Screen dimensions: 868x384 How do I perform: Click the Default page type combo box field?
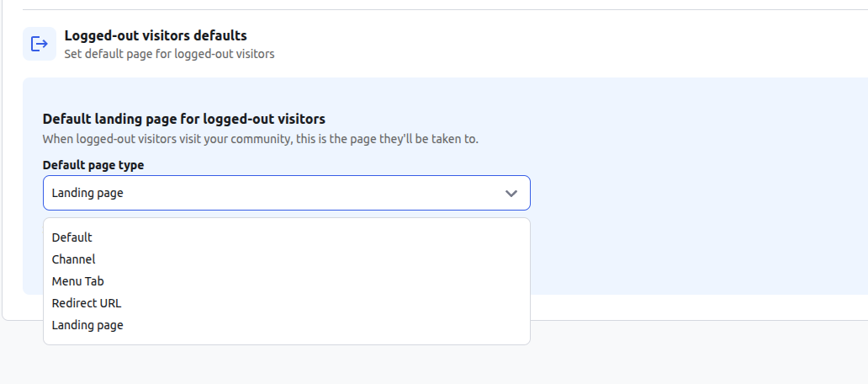pyautogui.click(x=287, y=193)
